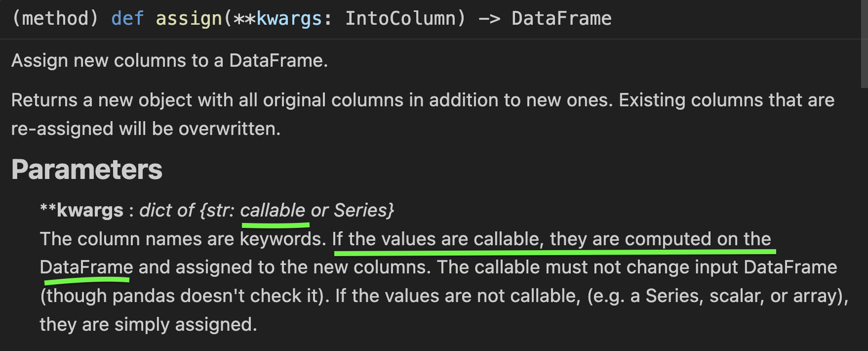Click the "DataFrame" return type in signature
Viewport: 868px width, 351px height.
coord(561,19)
